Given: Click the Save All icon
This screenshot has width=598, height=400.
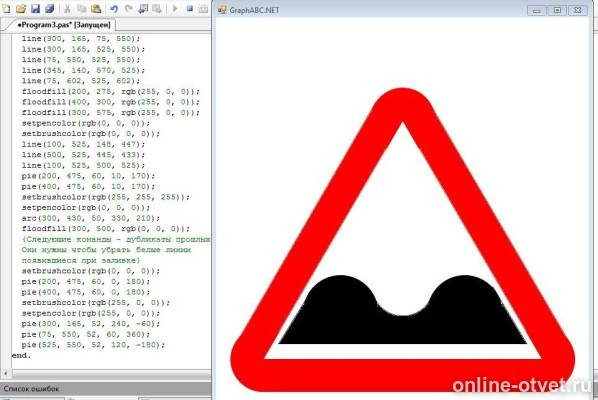Looking at the screenshot, I should (50, 8).
